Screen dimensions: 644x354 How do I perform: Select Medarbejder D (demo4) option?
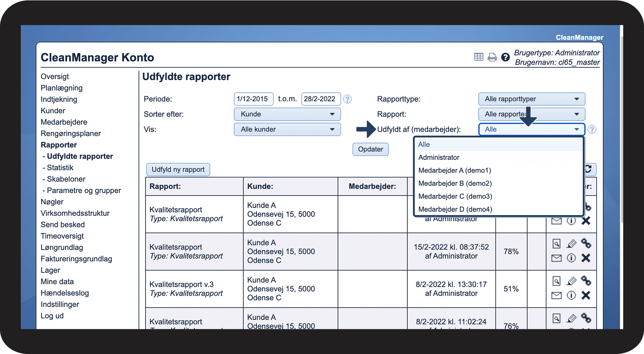[x=455, y=209]
